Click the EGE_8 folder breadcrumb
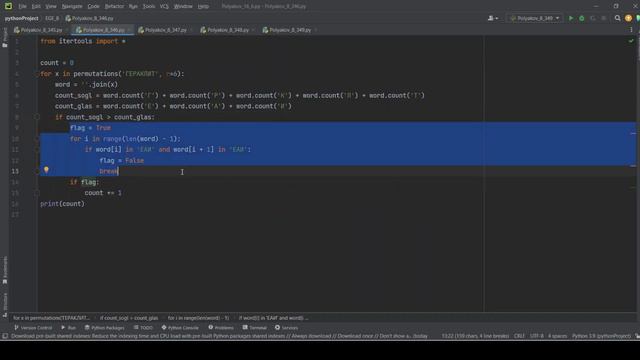The height and width of the screenshot is (360, 640). coord(52,18)
